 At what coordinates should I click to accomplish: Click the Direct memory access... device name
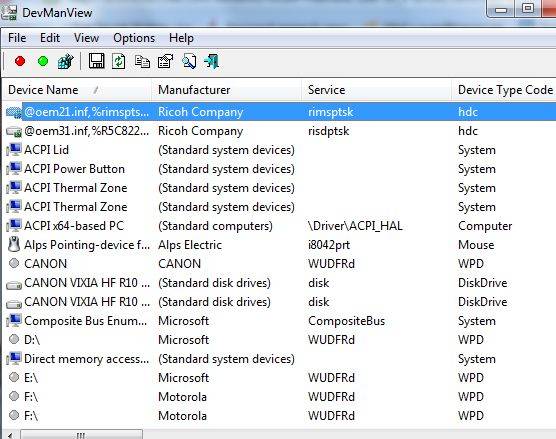[87, 359]
